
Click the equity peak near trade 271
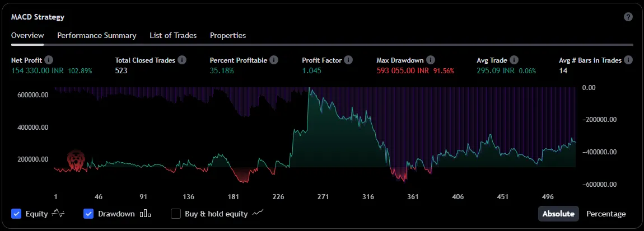point(309,89)
